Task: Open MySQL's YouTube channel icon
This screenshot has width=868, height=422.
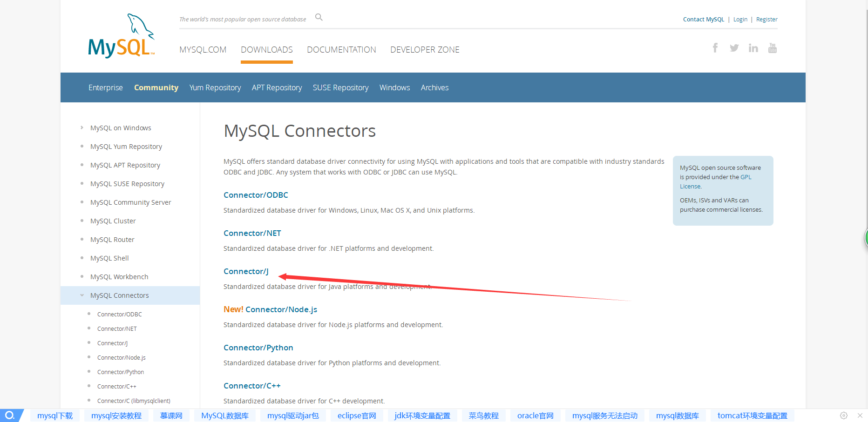Action: click(x=772, y=47)
